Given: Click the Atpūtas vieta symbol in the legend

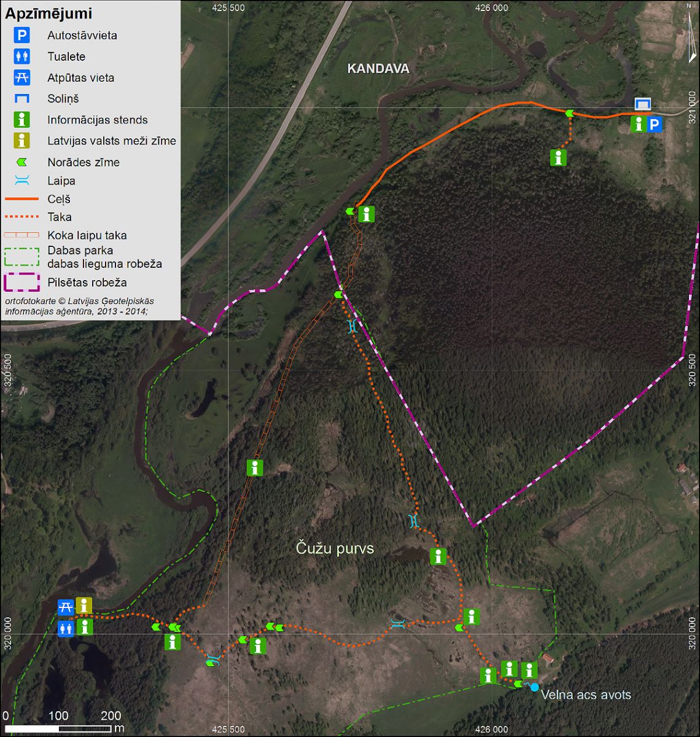Looking at the screenshot, I should 23,78.
